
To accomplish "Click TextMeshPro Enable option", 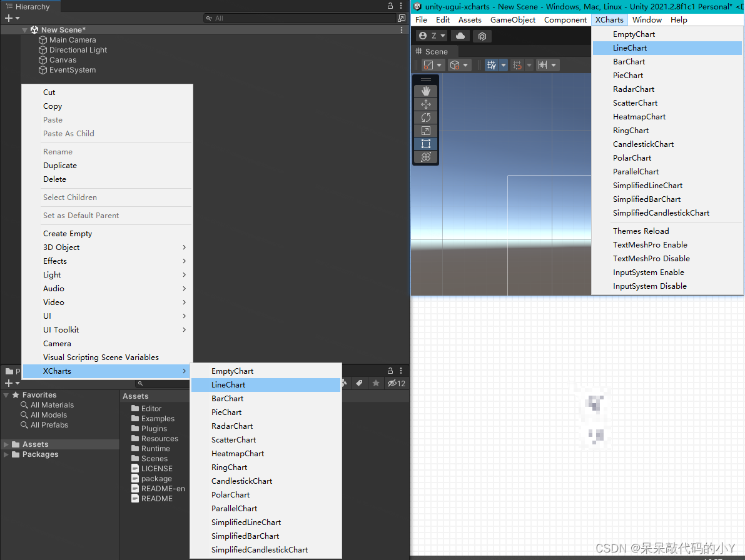I will click(x=667, y=245).
